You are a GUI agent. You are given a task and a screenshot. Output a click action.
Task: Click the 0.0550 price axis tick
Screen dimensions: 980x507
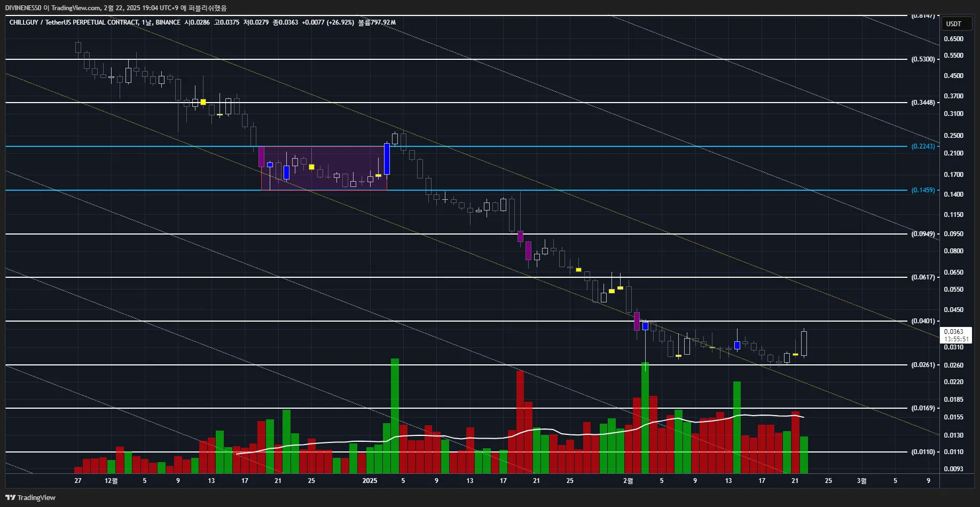[x=954, y=290]
